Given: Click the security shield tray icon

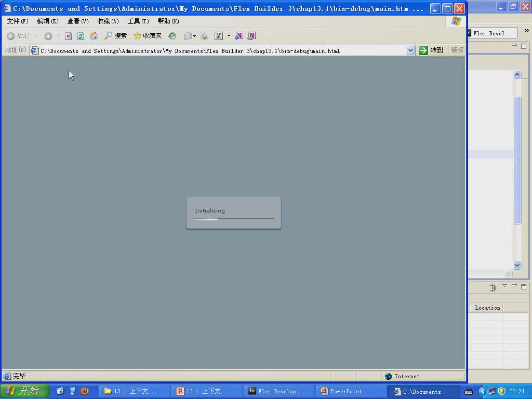Looking at the screenshot, I should (502, 391).
